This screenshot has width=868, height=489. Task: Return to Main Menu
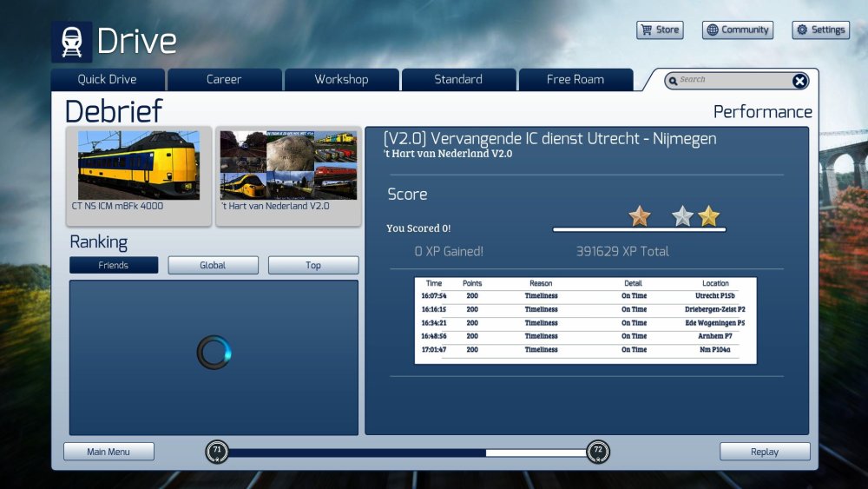click(x=108, y=452)
